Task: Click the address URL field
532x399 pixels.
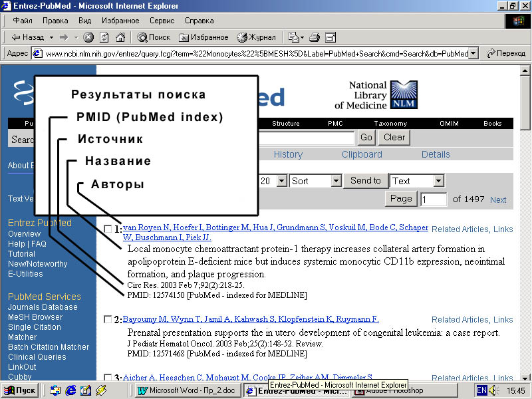Action: (x=257, y=53)
